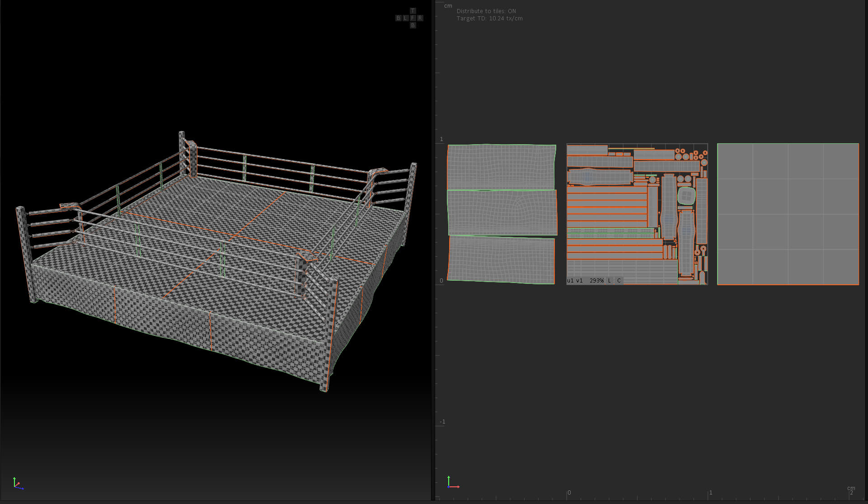Switch to Left view with L button
868x504 pixels.
pyautogui.click(x=405, y=18)
